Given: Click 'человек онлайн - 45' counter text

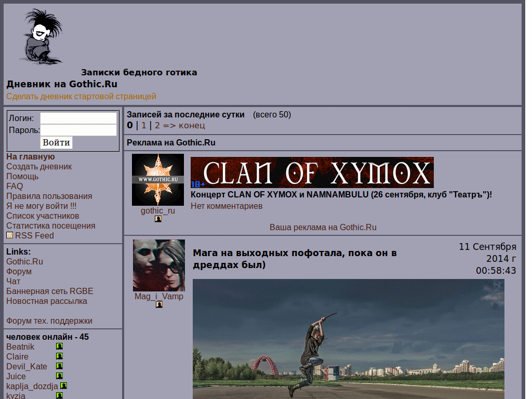Looking at the screenshot, I should coord(47,337).
